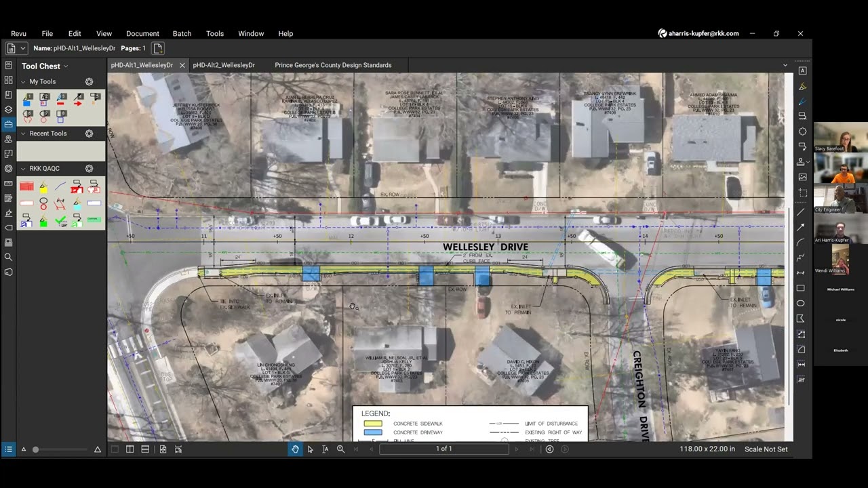This screenshot has height=488, width=868.
Task: Open the Bookmarks panel icon
Action: 8,94
